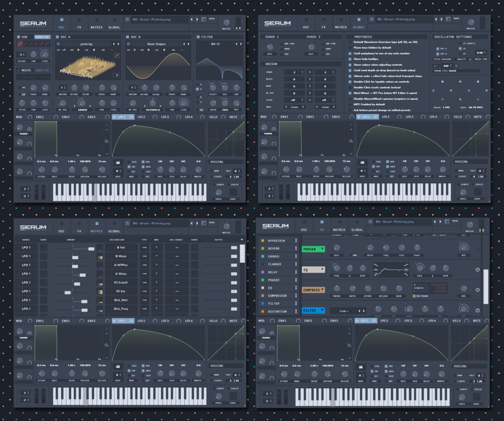Check 'Show help tooltips' preference

[x=350, y=59]
